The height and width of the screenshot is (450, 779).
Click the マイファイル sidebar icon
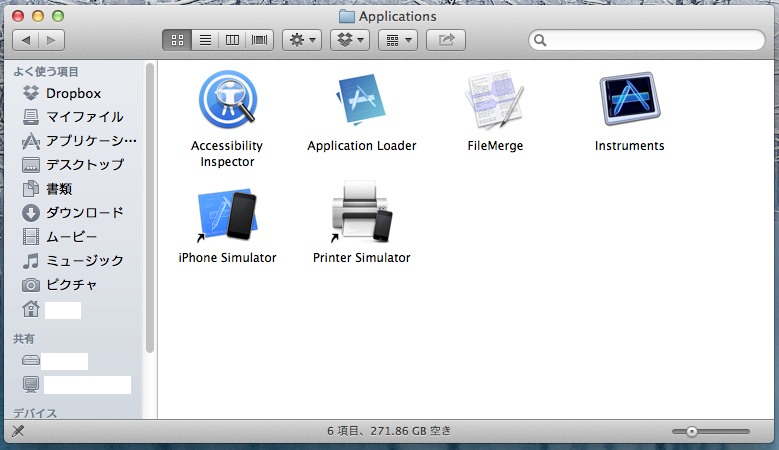point(31,117)
